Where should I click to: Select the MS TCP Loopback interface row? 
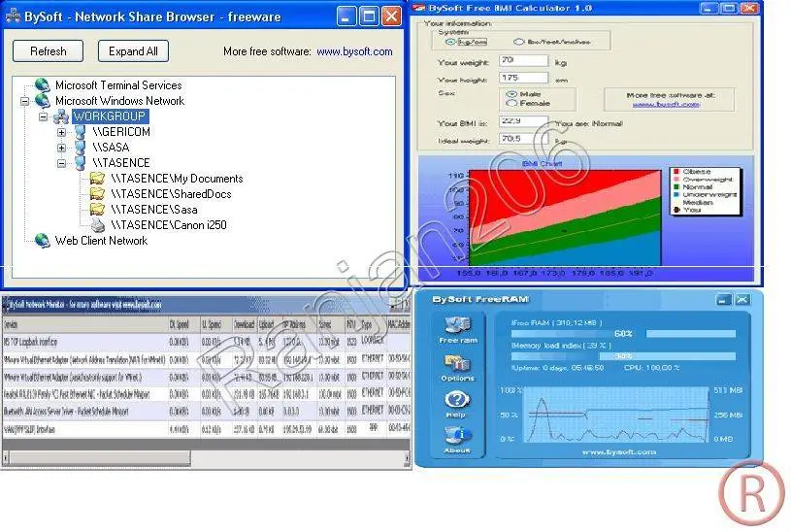[x=206, y=343]
